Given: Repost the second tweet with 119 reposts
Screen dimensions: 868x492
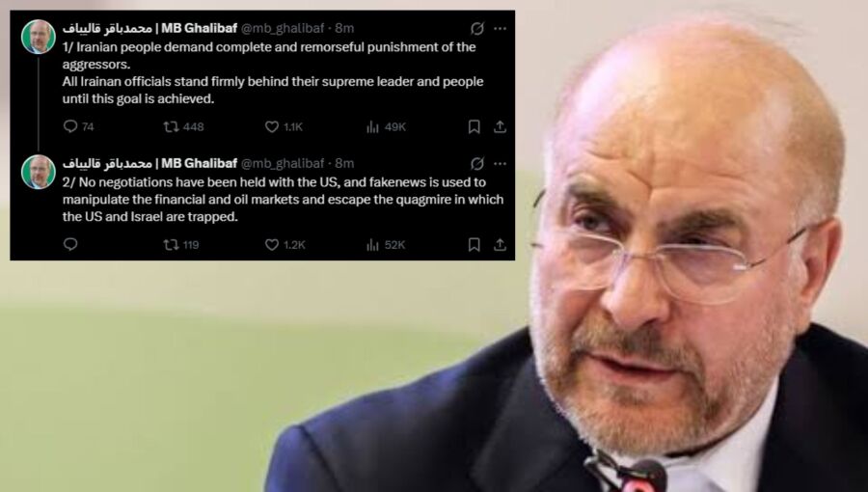Looking at the screenshot, I should tap(181, 245).
